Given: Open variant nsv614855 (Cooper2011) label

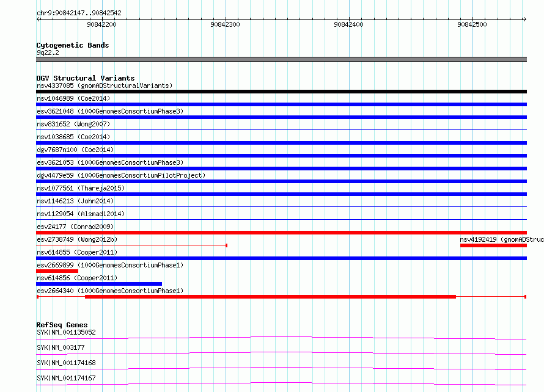Looking at the screenshot, I should pos(77,252).
